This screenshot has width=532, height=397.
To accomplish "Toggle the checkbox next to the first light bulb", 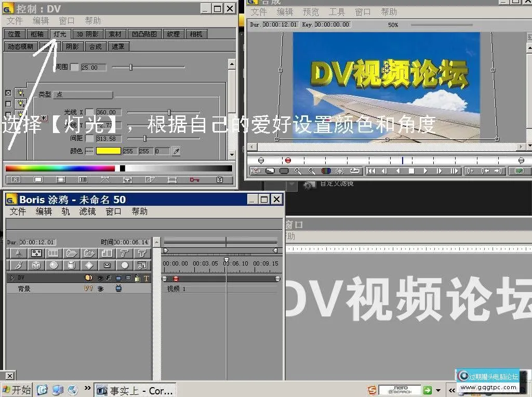I will pos(8,94).
